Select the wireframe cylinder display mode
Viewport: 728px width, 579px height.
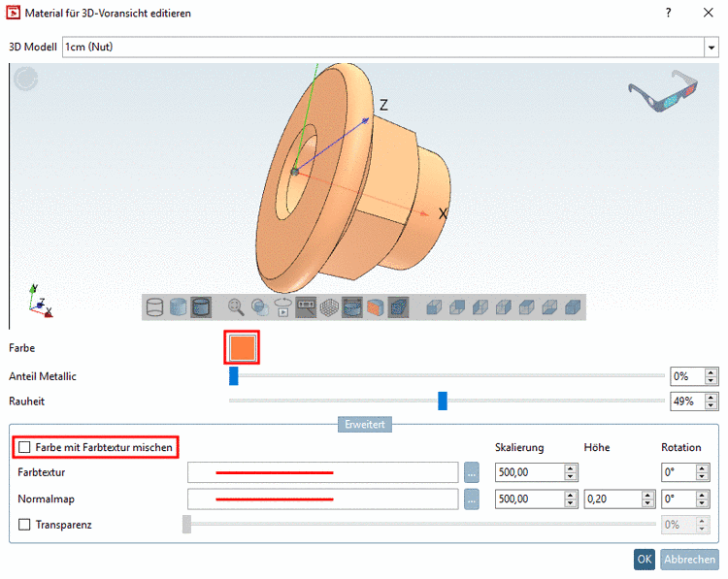154,307
